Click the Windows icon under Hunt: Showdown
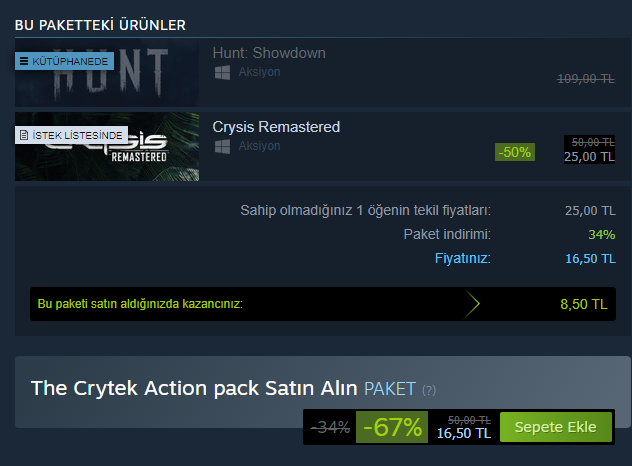632x466 pixels. (x=222, y=73)
